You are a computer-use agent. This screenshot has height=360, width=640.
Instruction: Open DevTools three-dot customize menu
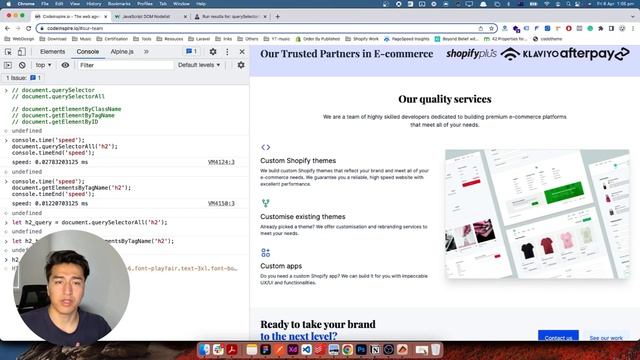[x=227, y=52]
